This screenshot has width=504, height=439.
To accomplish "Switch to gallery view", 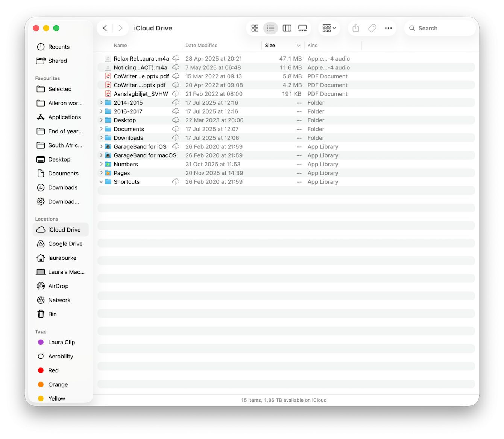I will (302, 28).
